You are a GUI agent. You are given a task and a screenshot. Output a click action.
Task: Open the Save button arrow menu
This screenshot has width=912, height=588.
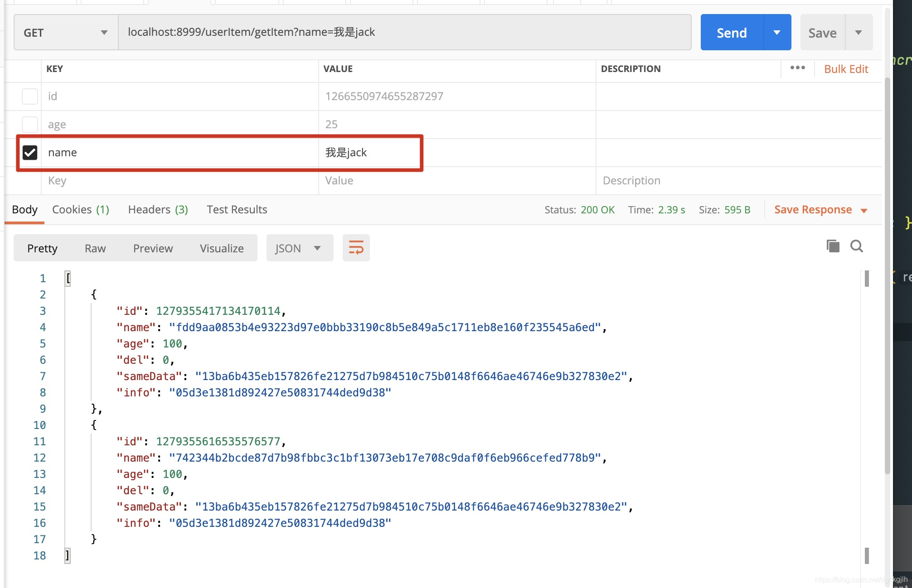tap(859, 32)
